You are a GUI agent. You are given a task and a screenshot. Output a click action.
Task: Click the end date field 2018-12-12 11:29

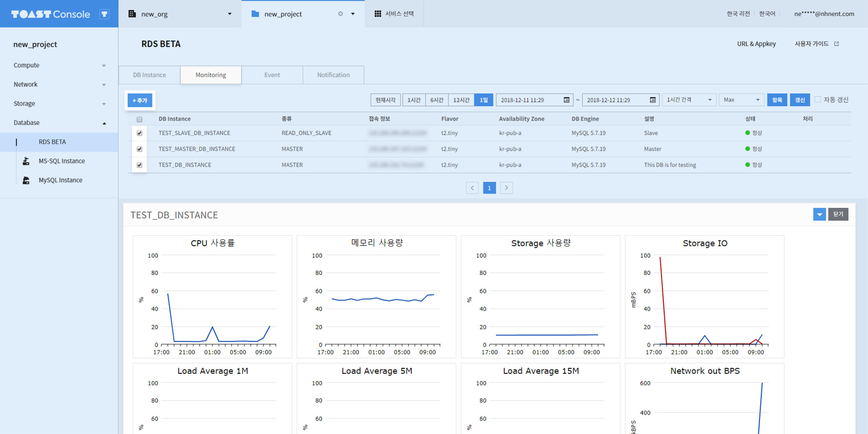(x=621, y=100)
